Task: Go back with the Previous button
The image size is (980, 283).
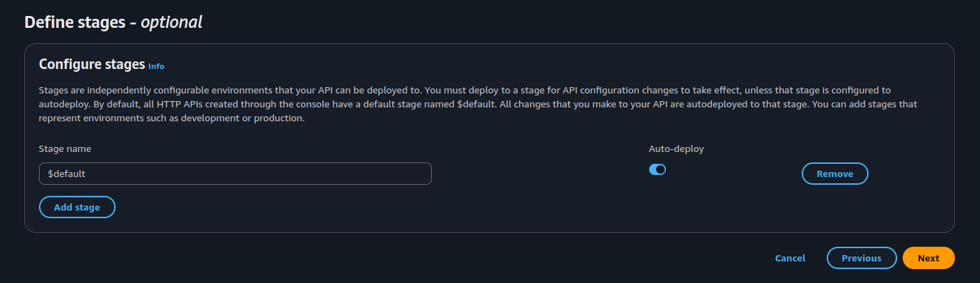Action: pyautogui.click(x=861, y=258)
